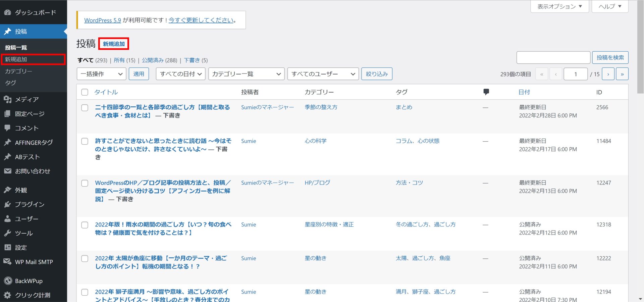Check the 許すことができない post checkbox
Screen dimensions: 644x302
coord(85,141)
